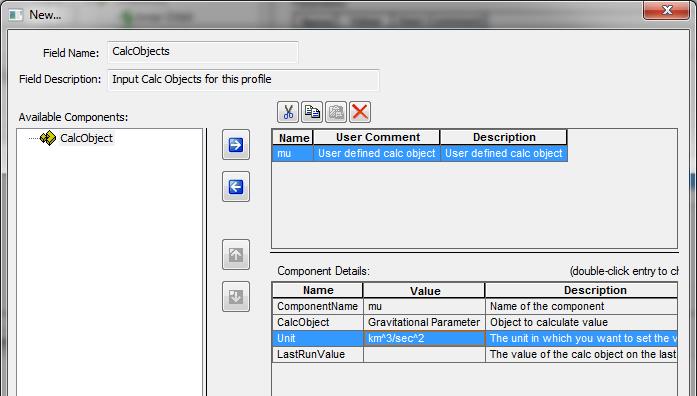Click the User Comment column header
Image resolution: width=697 pixels, height=396 pixels.
(x=377, y=137)
